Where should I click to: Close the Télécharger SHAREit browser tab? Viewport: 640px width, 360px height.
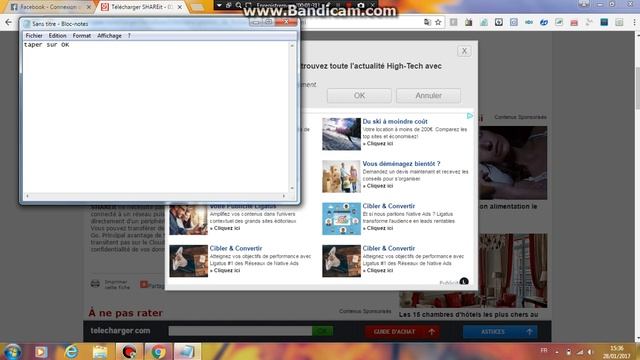pos(180,7)
